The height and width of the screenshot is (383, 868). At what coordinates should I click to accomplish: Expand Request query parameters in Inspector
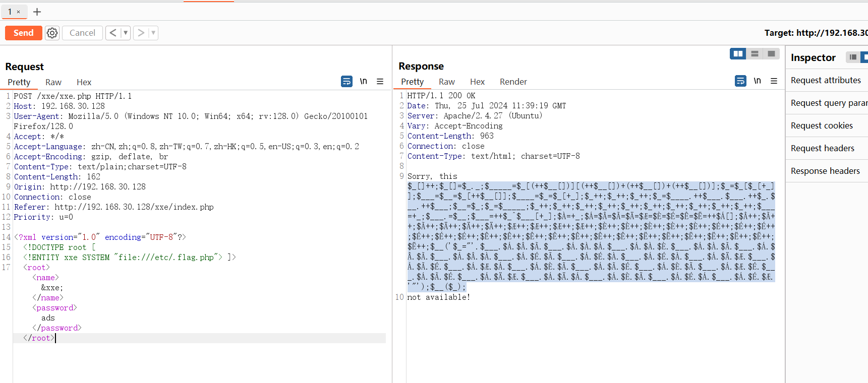[827, 103]
